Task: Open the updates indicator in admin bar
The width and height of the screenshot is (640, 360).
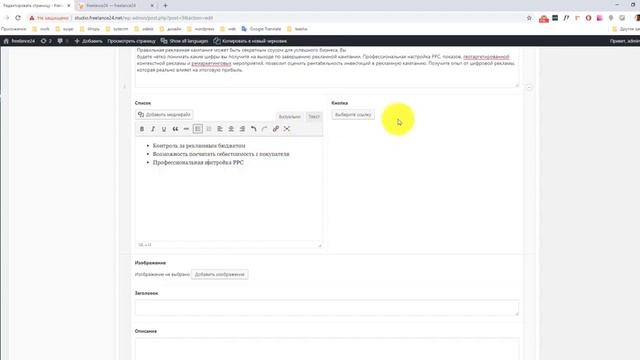Action: point(46,41)
